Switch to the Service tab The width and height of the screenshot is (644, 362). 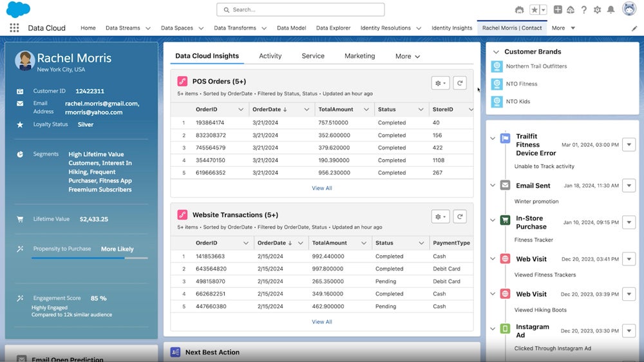[x=313, y=56]
